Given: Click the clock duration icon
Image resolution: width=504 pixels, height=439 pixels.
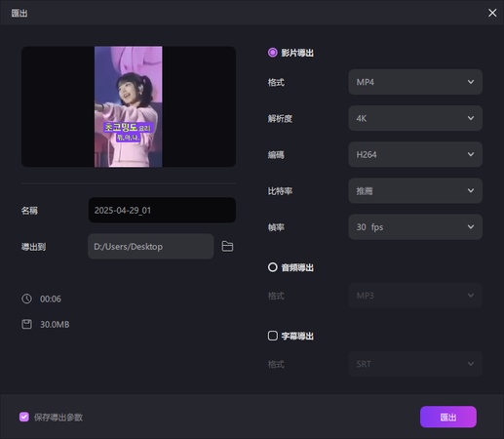Looking at the screenshot, I should [x=26, y=299].
